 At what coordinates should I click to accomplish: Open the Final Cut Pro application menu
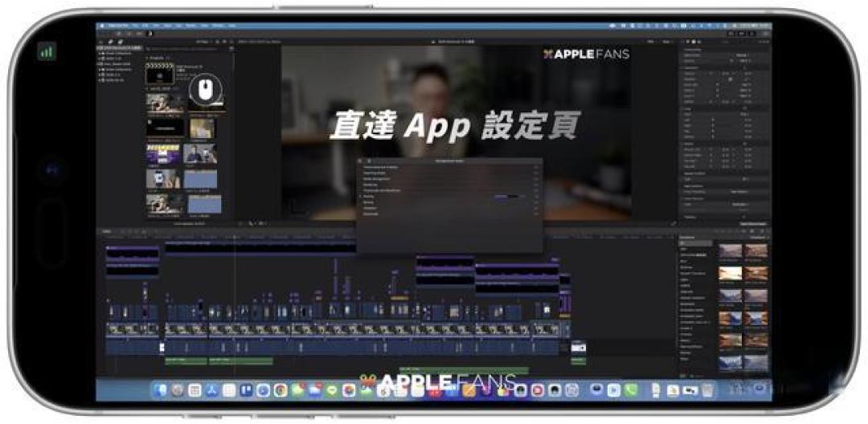(x=117, y=26)
